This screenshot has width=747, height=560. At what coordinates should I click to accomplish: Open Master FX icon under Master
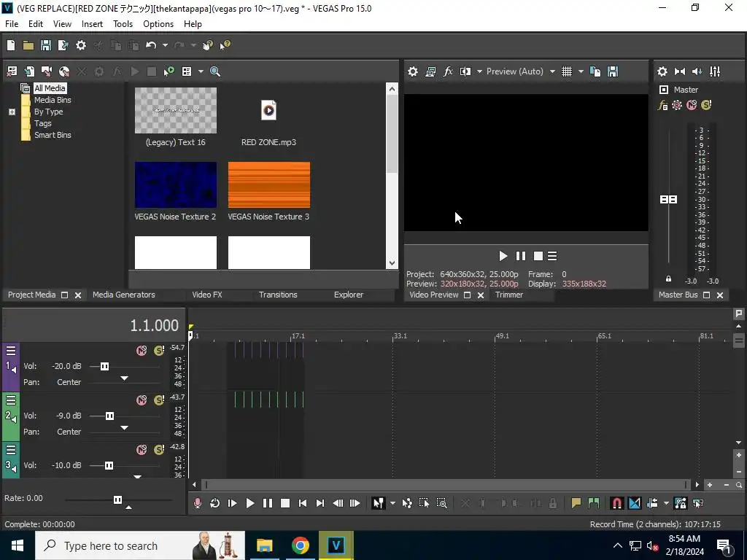(662, 105)
